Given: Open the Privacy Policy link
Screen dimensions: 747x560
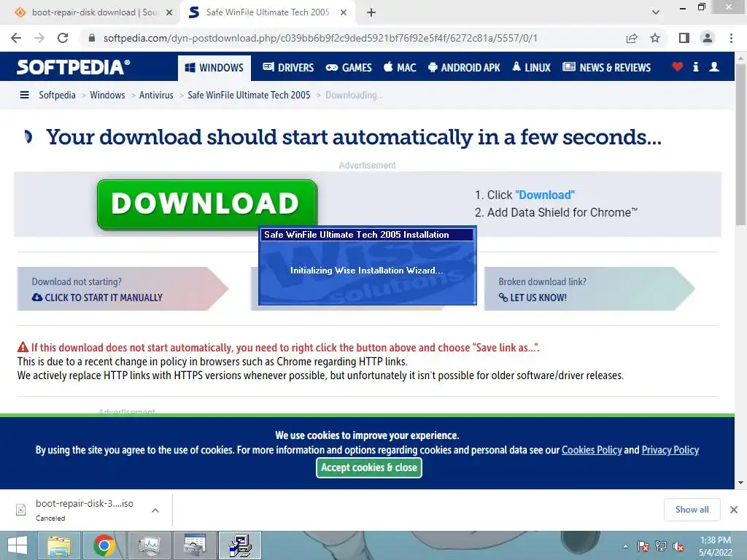Looking at the screenshot, I should (670, 450).
